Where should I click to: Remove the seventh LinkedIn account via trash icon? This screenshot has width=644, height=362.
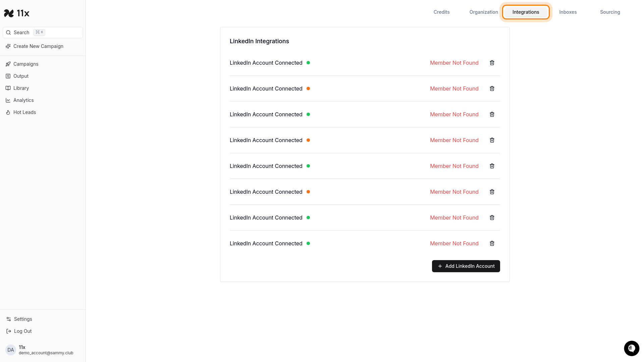click(492, 218)
